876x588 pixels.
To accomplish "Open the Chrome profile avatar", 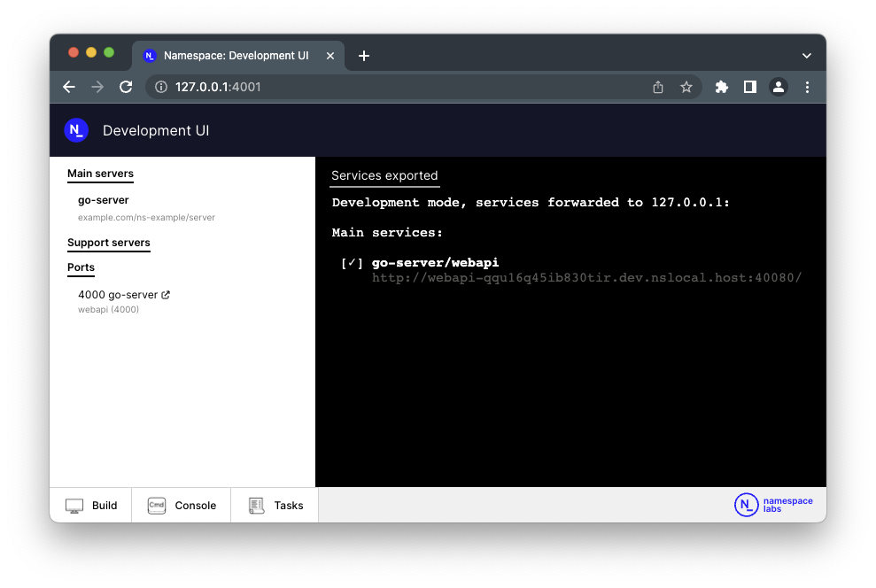I will pyautogui.click(x=778, y=87).
